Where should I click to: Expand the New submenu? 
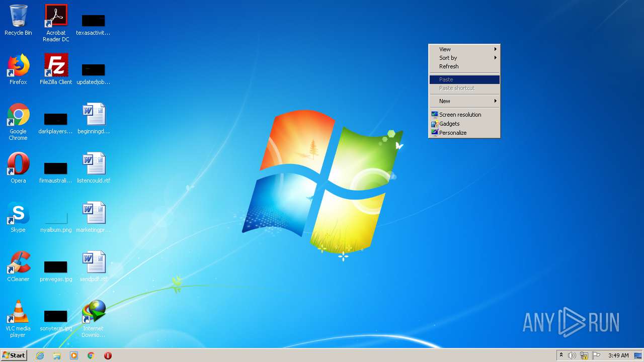coord(464,101)
